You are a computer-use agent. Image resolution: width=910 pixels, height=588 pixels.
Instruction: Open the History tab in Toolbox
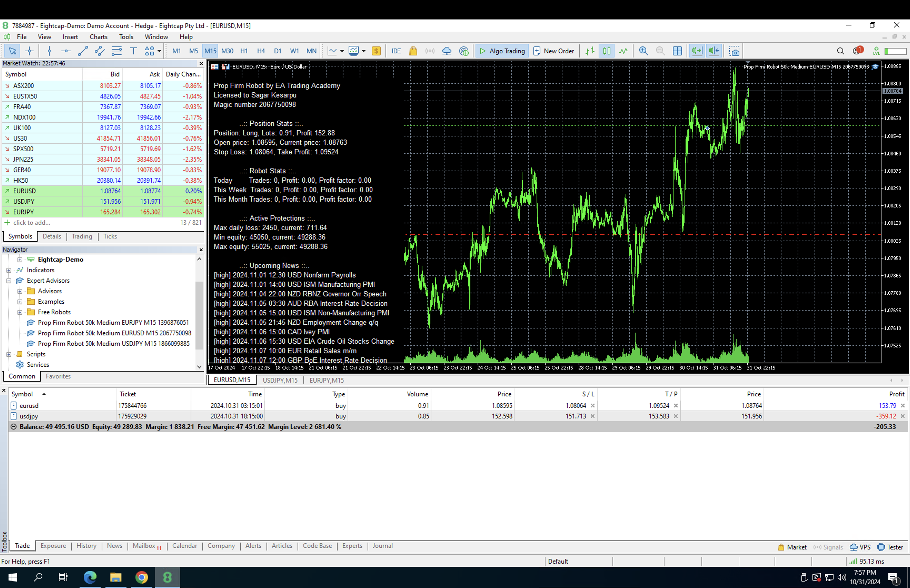[86, 546]
